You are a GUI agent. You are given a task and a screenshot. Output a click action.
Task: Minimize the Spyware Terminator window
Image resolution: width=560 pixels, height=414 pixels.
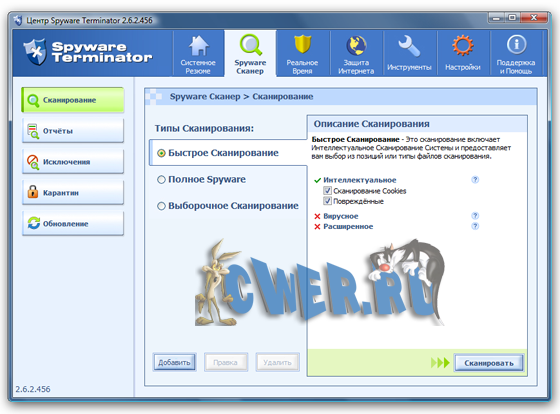496,17
